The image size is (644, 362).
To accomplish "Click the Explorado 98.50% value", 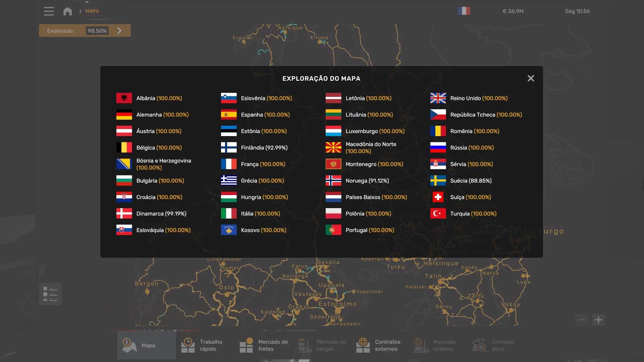I will 97,31.
